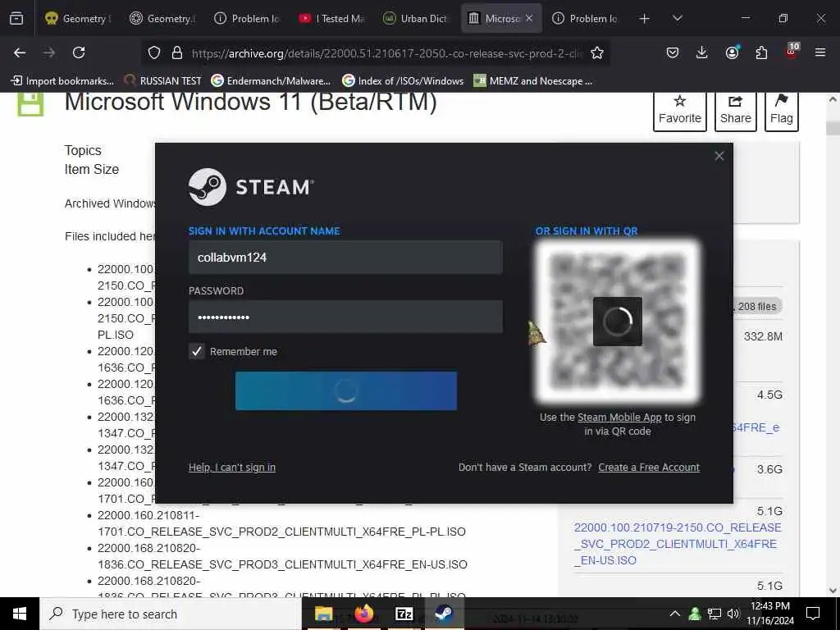
Task: Go forward in Firefox
Action: [48, 52]
